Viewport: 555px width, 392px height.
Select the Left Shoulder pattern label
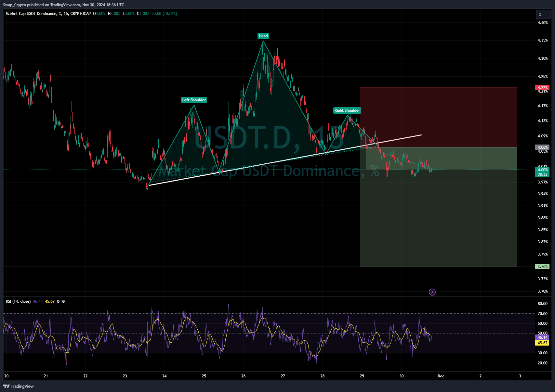[x=194, y=100]
